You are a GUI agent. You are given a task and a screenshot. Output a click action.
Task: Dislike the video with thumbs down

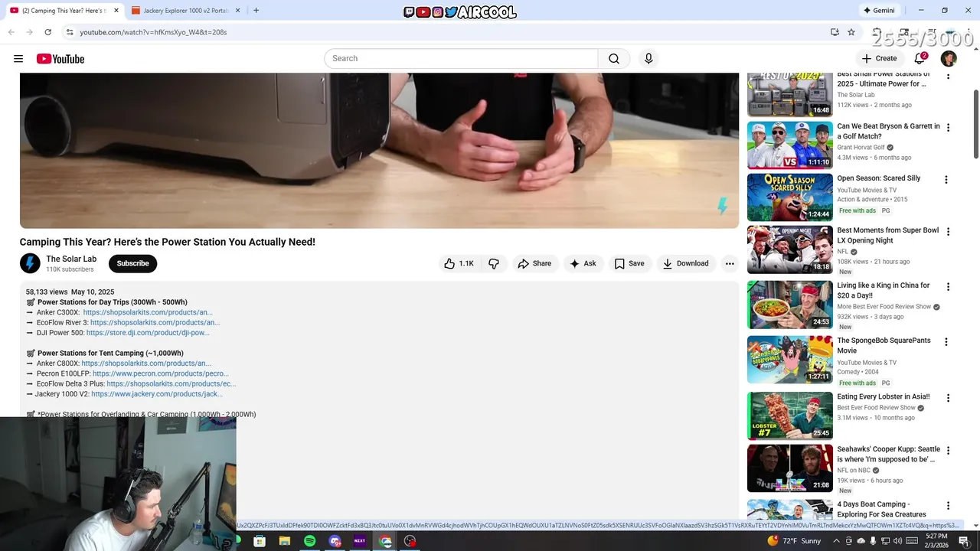494,263
